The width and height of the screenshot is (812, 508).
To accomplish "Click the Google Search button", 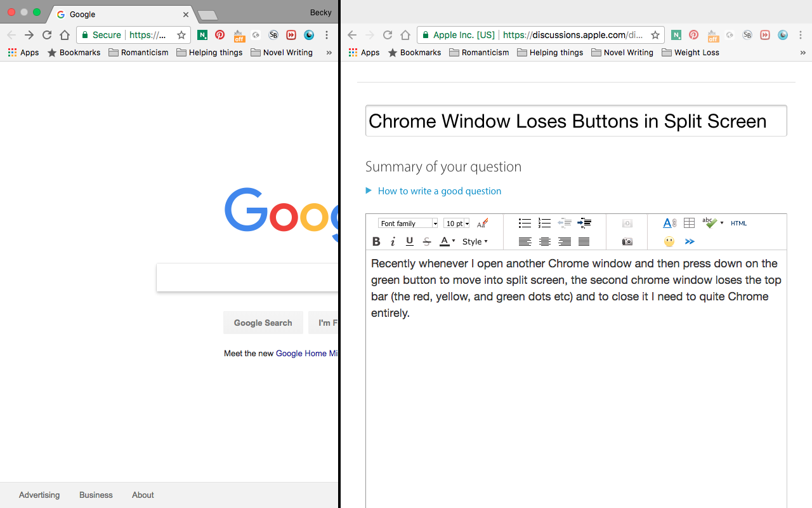I will pos(263,323).
